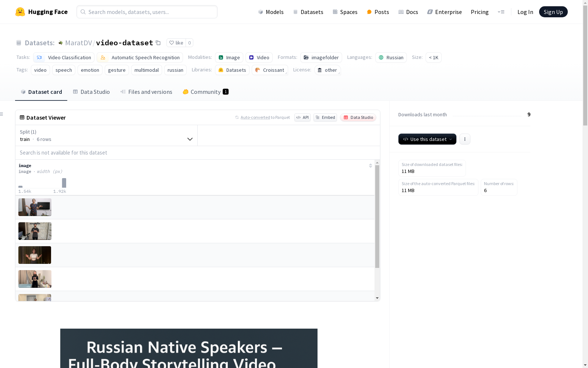Viewport: 588px width, 368px height.
Task: Click Sign Up button
Action: [x=553, y=12]
